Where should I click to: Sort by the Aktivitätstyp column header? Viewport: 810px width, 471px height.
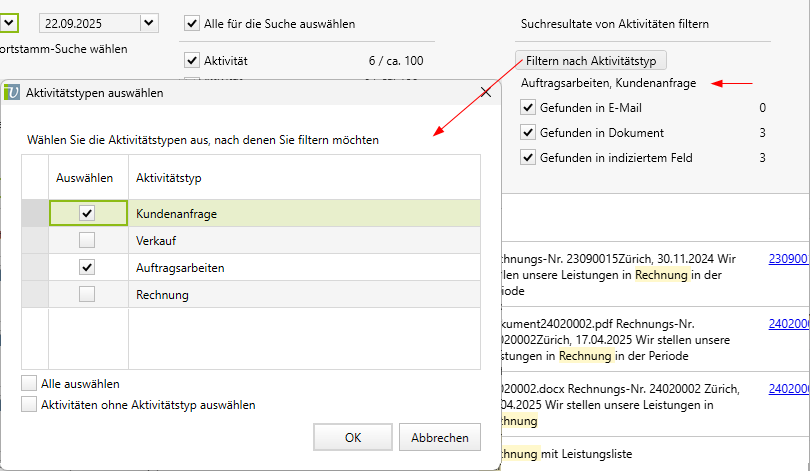pos(169,176)
